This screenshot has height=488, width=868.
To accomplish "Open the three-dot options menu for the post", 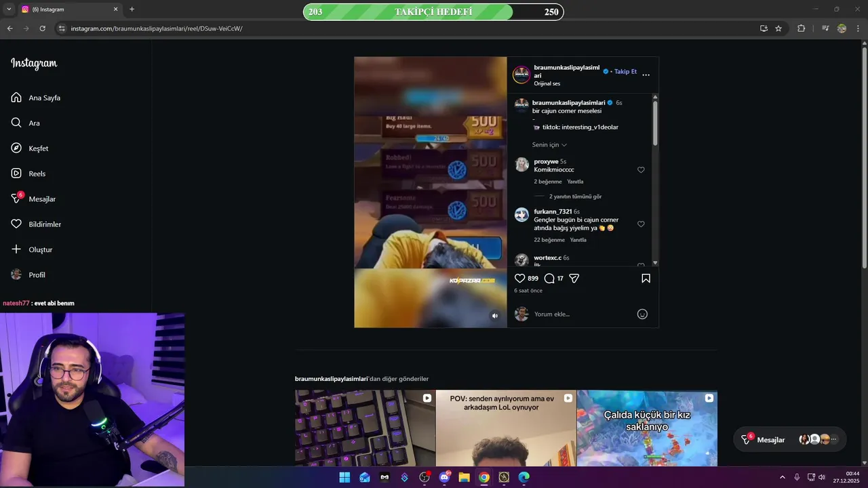I will coord(646,75).
